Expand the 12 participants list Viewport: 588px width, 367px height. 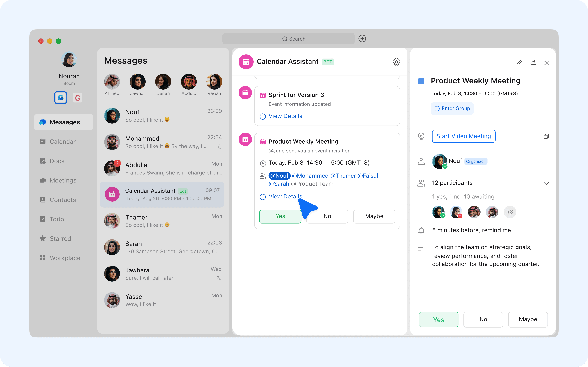(x=546, y=183)
